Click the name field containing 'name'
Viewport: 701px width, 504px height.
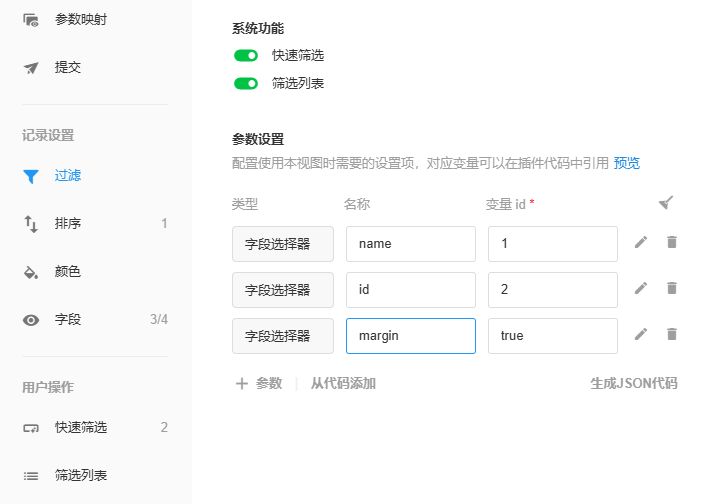tap(411, 244)
